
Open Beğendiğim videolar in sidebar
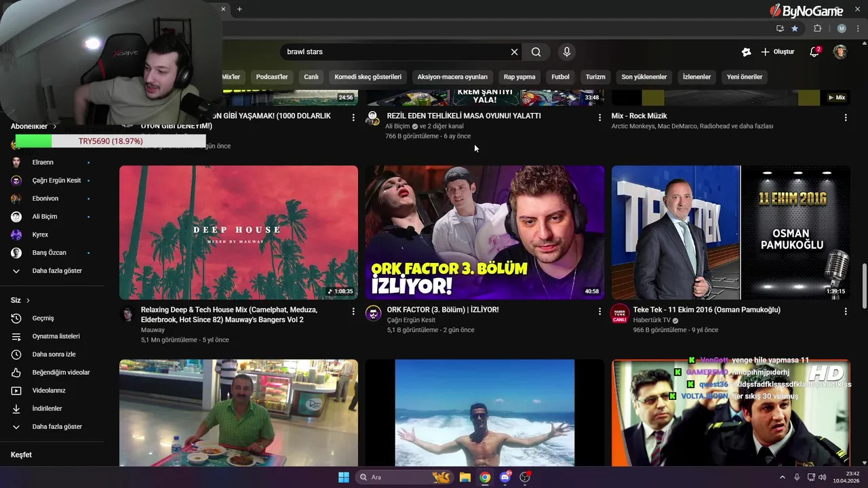click(x=52, y=372)
